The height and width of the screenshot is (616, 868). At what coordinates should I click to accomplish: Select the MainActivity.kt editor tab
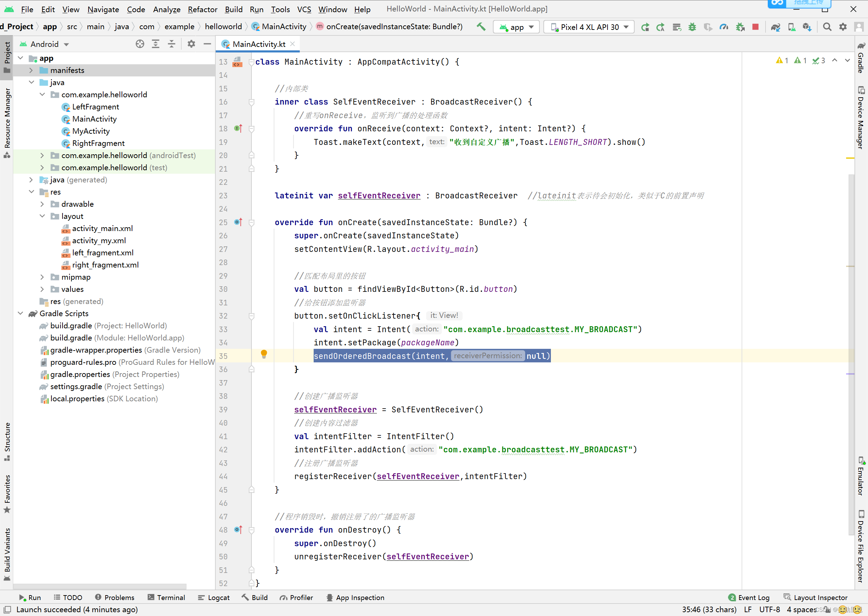point(259,44)
